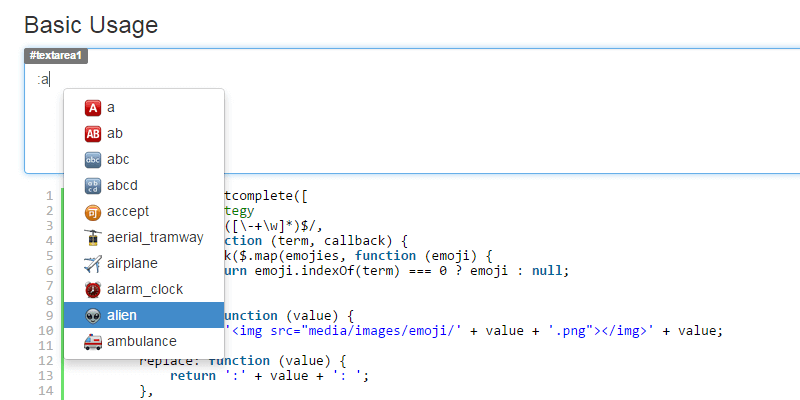
Task: Click the 'Basic Usage' heading
Action: [x=91, y=23]
